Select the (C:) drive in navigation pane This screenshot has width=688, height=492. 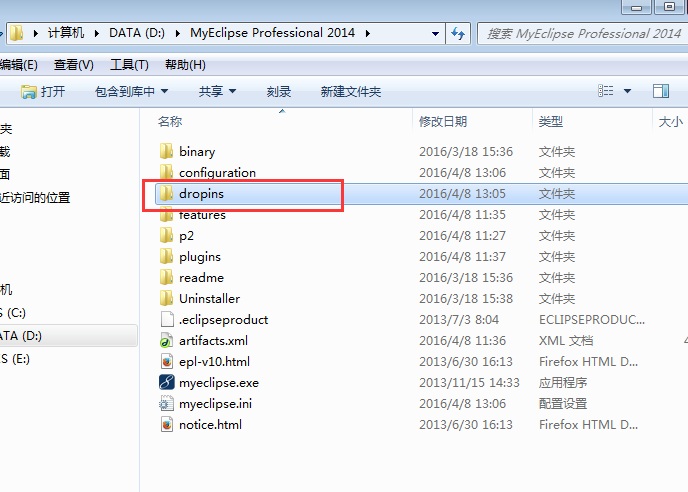click(x=13, y=313)
